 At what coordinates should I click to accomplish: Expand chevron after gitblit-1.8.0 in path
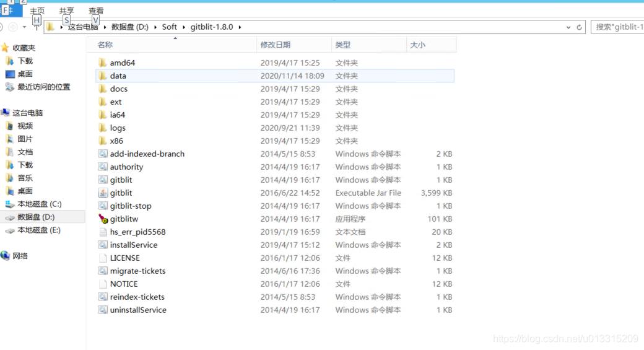click(240, 27)
